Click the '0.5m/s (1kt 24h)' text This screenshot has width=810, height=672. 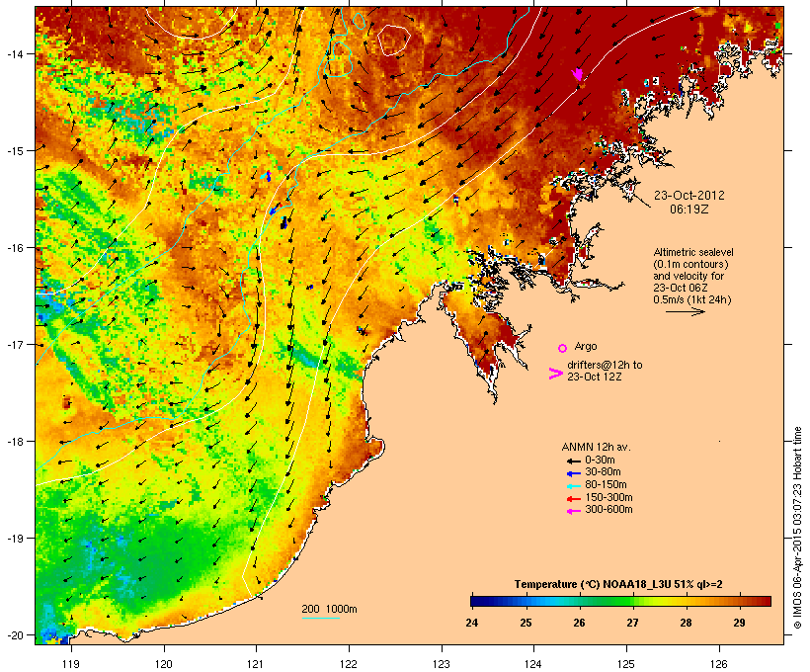pyautogui.click(x=692, y=299)
